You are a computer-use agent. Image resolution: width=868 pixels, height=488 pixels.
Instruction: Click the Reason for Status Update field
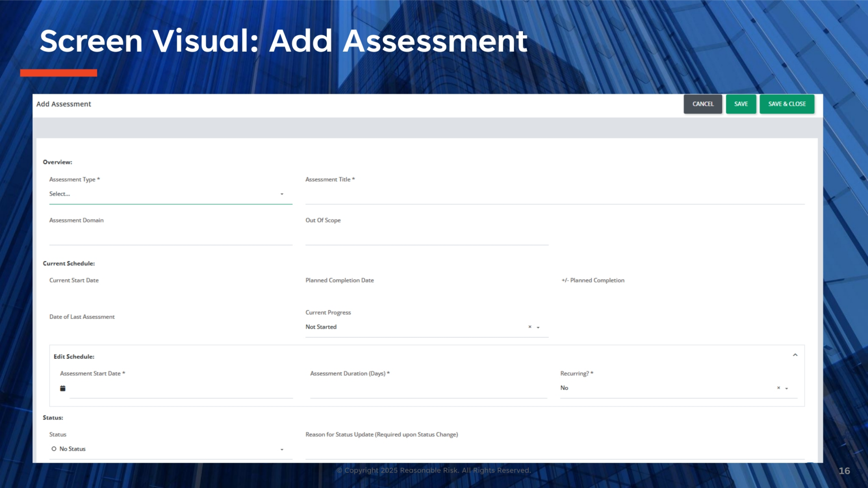click(x=555, y=450)
